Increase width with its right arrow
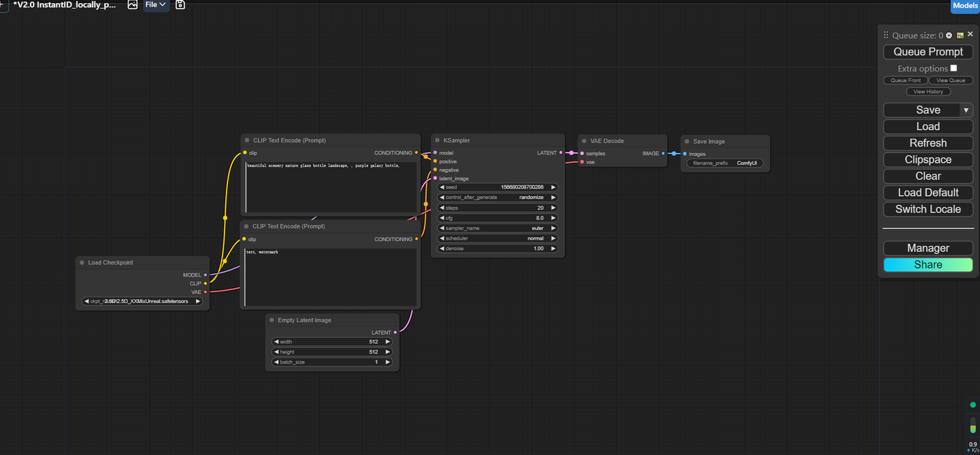This screenshot has height=455, width=980. (x=388, y=342)
